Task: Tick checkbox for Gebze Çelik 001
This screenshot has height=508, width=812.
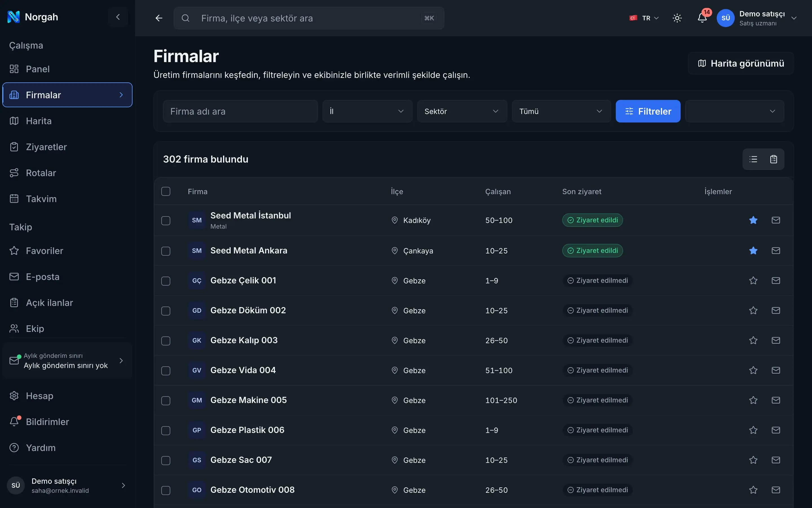Action: point(166,281)
